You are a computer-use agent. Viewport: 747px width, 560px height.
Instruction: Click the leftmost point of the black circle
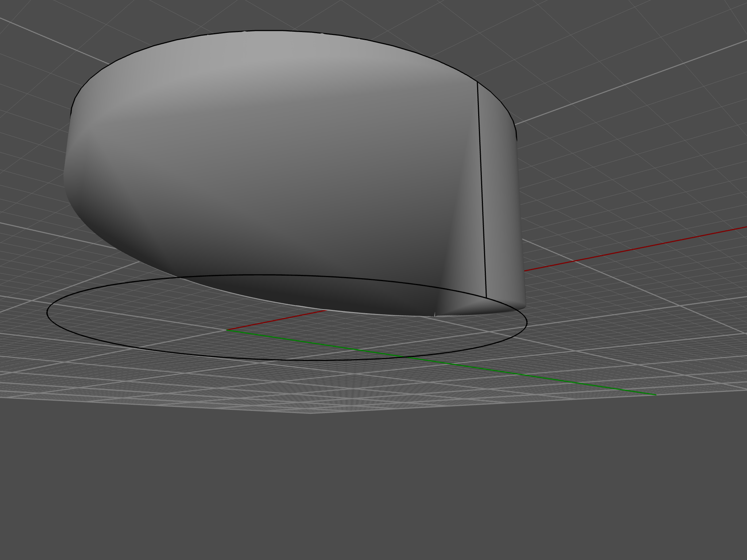click(47, 312)
